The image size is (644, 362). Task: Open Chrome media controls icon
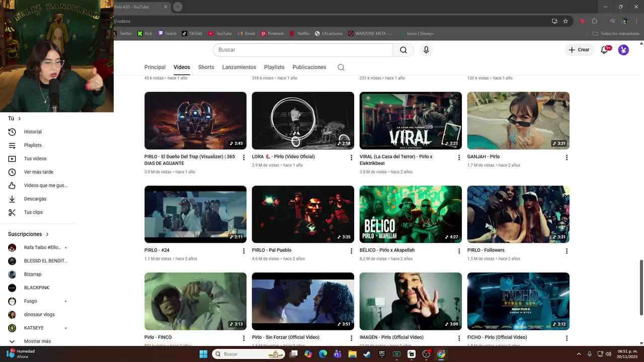point(612,21)
